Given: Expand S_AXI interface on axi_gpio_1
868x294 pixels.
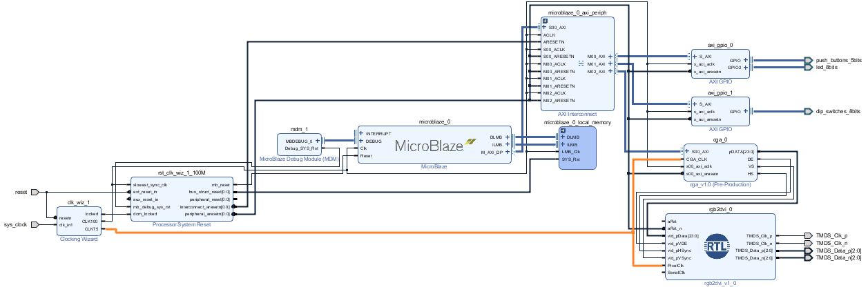Looking at the screenshot, I should [x=695, y=104].
